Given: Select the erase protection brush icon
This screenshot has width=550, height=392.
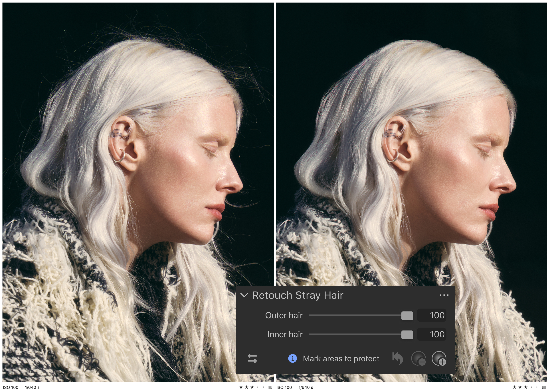Looking at the screenshot, I should point(419,358).
